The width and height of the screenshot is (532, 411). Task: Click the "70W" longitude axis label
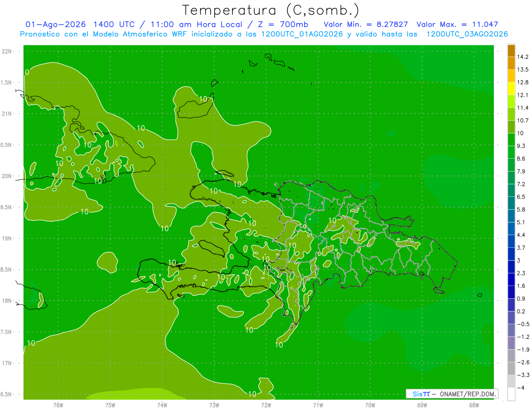click(x=370, y=405)
